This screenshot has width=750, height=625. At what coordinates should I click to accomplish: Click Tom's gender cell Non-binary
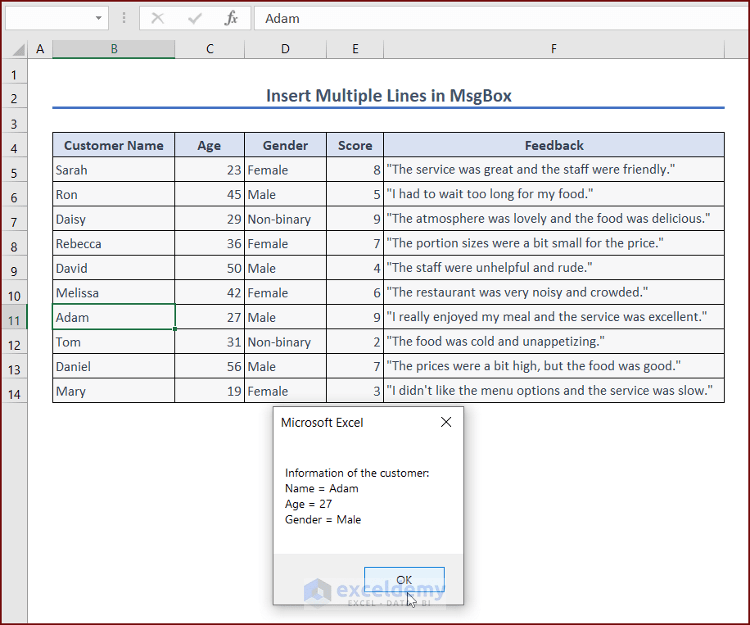click(x=286, y=342)
